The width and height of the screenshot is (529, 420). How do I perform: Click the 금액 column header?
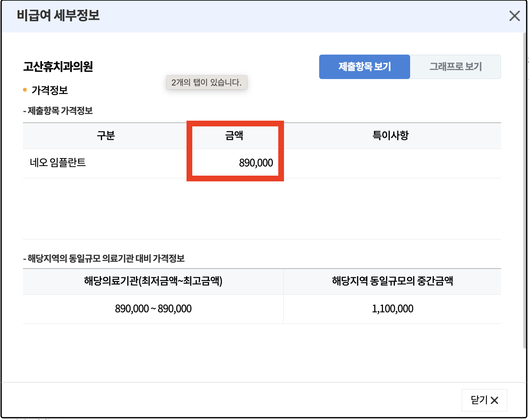point(235,136)
